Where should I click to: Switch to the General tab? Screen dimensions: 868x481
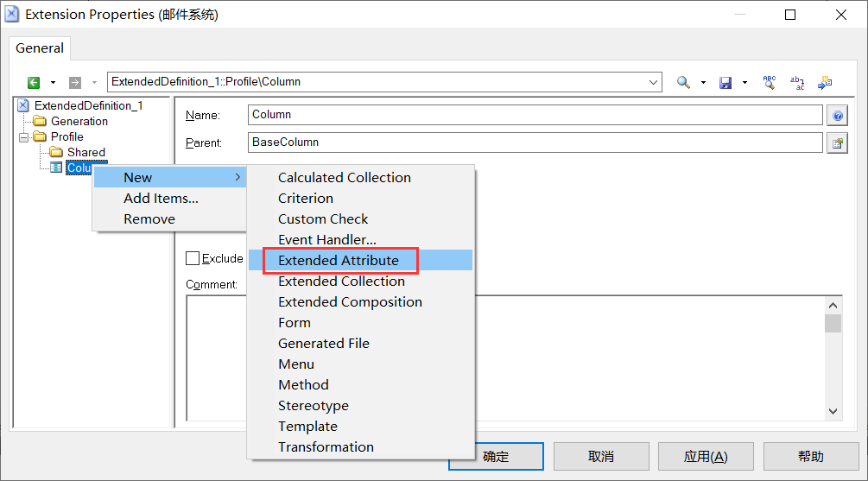pyautogui.click(x=40, y=48)
